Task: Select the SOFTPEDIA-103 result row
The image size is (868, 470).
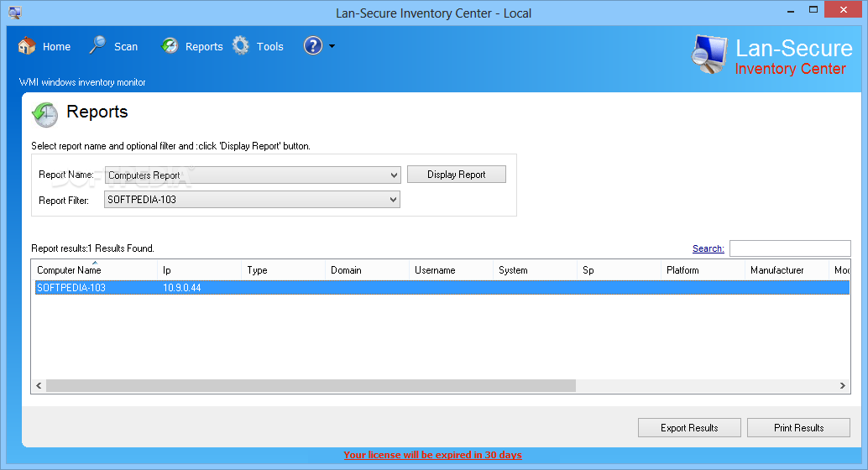Action: tap(442, 287)
